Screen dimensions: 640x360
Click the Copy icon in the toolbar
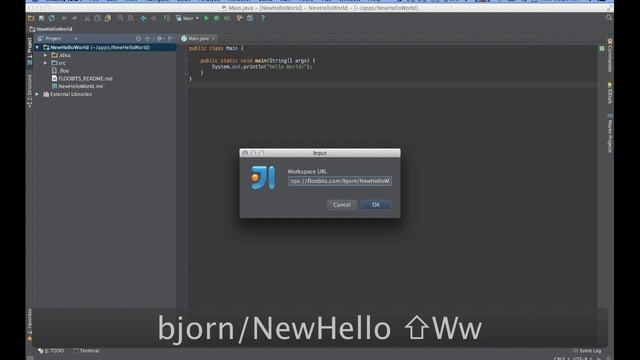pyautogui.click(x=97, y=18)
